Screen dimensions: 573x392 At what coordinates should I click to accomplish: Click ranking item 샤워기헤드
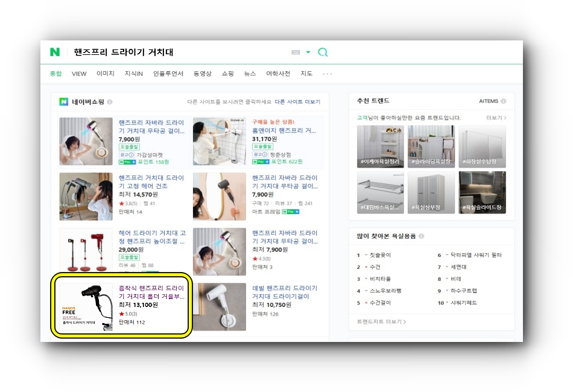pyautogui.click(x=463, y=303)
